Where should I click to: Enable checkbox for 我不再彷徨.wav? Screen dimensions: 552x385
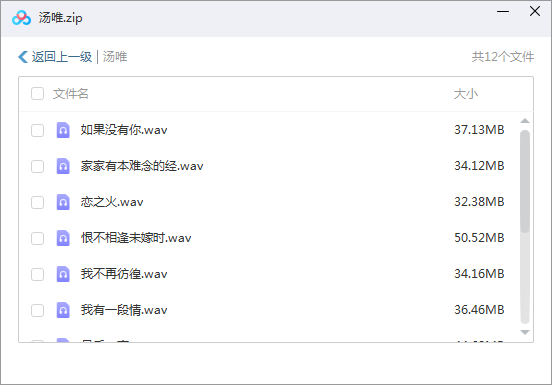[x=37, y=274]
